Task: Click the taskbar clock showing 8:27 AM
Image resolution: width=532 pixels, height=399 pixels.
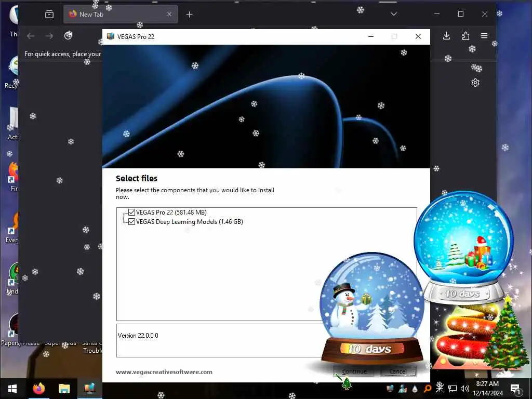Action: point(487,389)
